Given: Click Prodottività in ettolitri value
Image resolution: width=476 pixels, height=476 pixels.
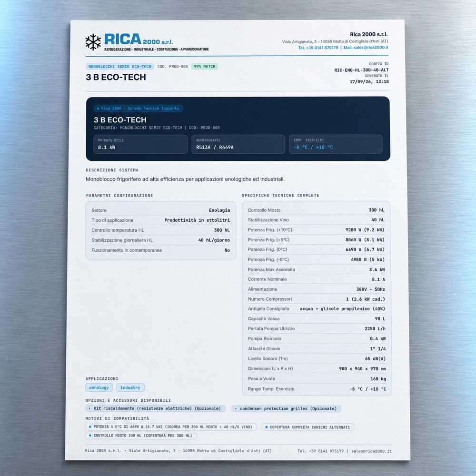Looking at the screenshot, I should pos(197,220).
